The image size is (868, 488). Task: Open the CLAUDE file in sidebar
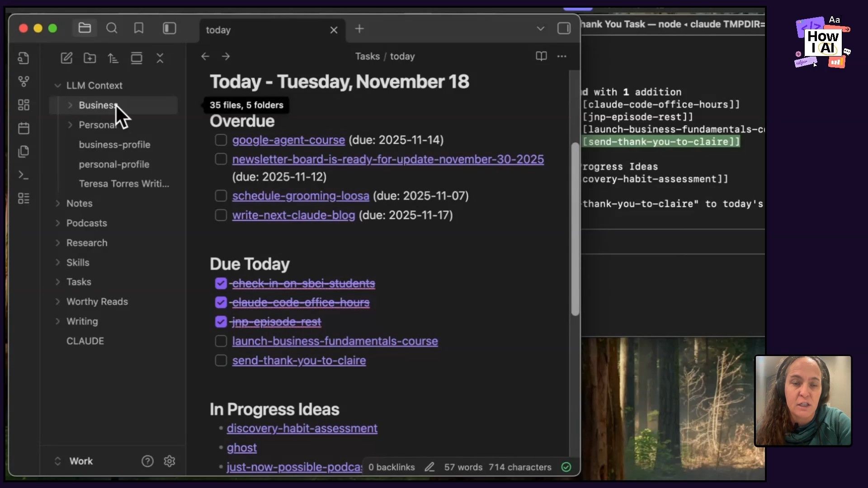[x=85, y=341]
